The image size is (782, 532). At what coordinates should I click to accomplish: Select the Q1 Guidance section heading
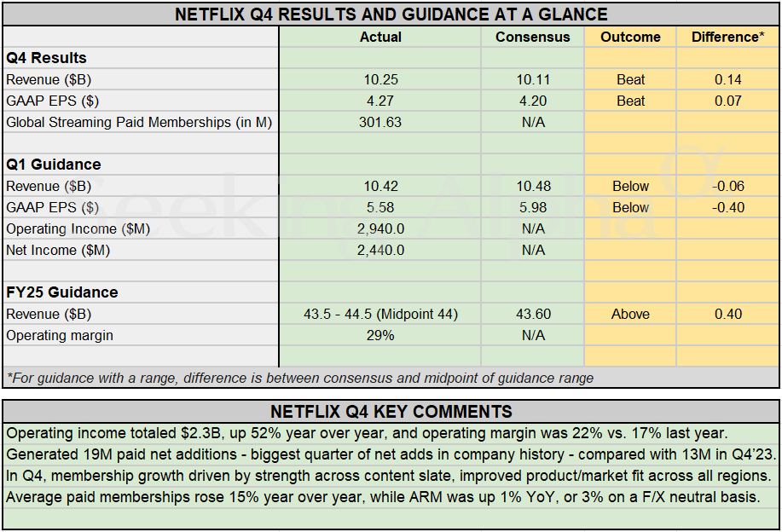click(54, 165)
